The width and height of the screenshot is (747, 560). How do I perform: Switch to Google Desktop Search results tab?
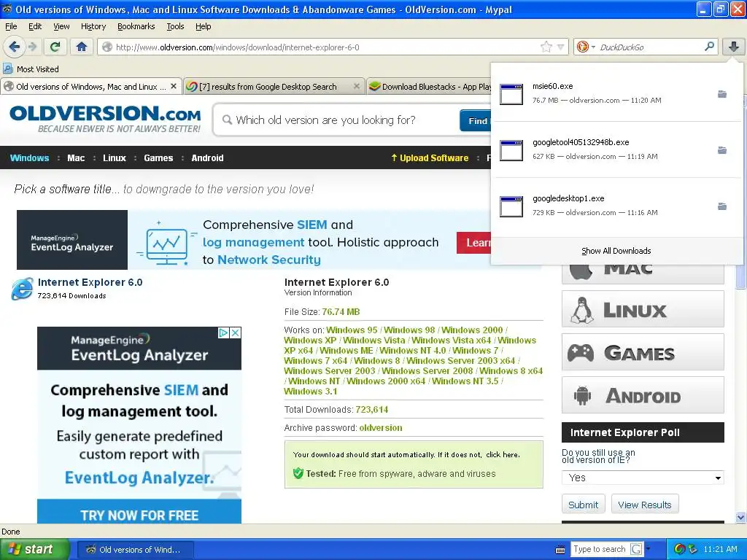[268, 87]
